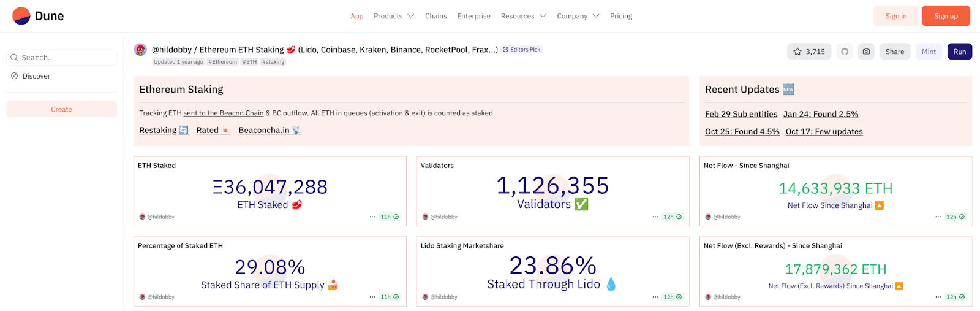Image resolution: width=980 pixels, height=311 pixels.
Task: Open the 'Oct 17: Few updates' link
Action: [x=824, y=131]
